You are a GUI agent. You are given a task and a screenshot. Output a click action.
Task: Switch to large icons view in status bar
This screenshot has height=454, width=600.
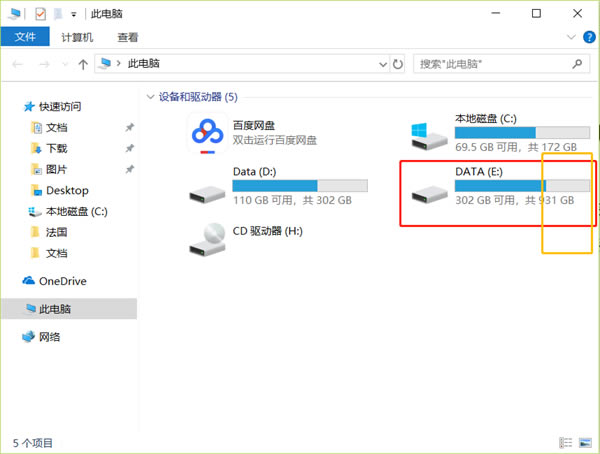[x=585, y=443]
